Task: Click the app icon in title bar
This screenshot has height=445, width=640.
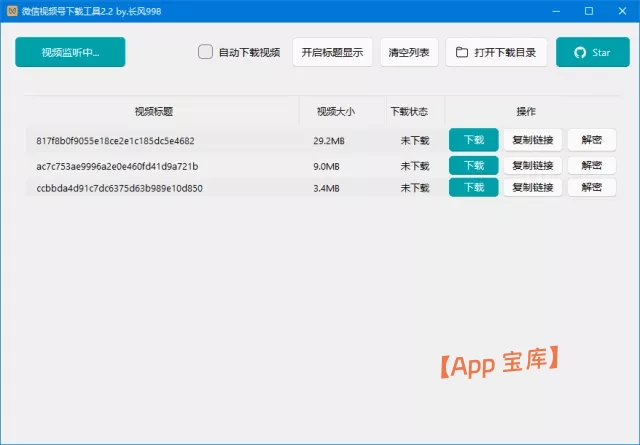Action: coord(12,11)
